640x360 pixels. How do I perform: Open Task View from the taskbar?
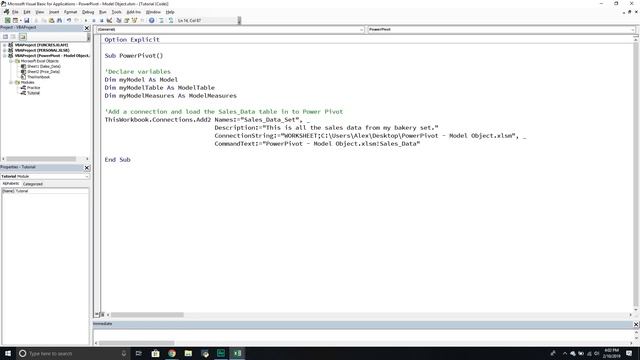point(139,353)
